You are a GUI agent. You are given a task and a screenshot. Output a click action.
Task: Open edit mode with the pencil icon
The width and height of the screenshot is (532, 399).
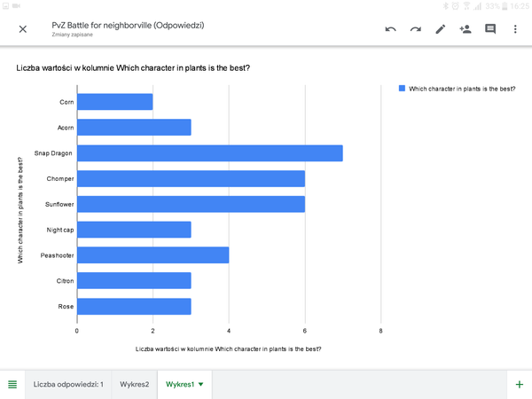(440, 29)
